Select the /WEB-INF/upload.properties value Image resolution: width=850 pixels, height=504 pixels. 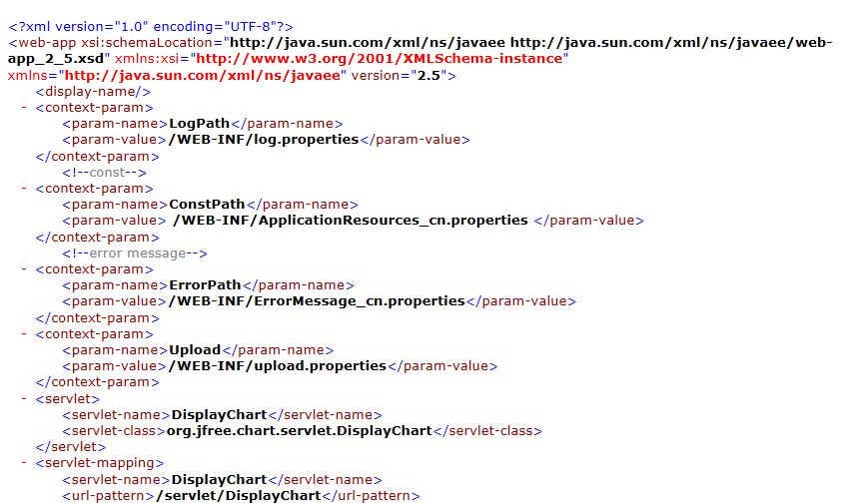click(277, 366)
